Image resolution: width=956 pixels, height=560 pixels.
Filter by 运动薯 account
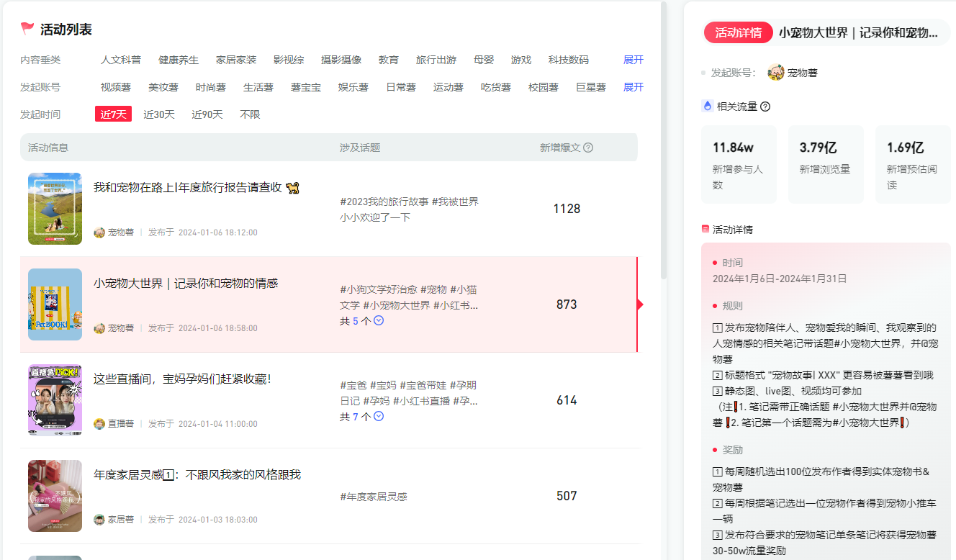pos(448,87)
